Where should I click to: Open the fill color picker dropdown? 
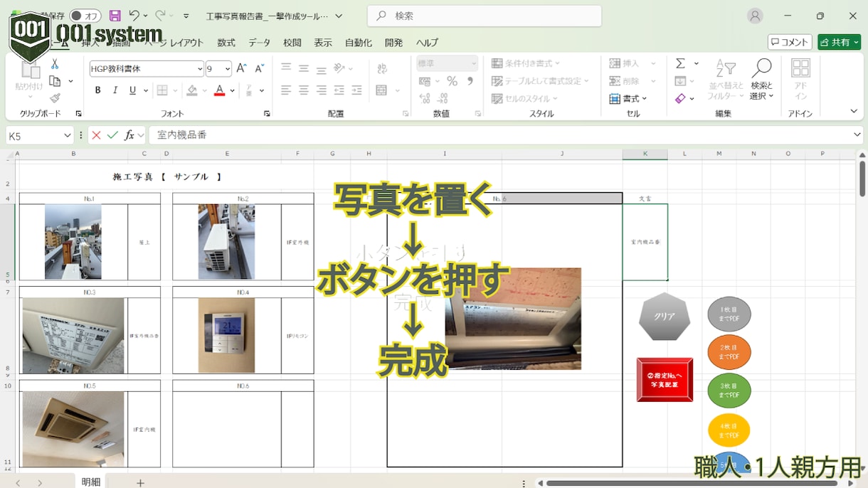coord(204,90)
